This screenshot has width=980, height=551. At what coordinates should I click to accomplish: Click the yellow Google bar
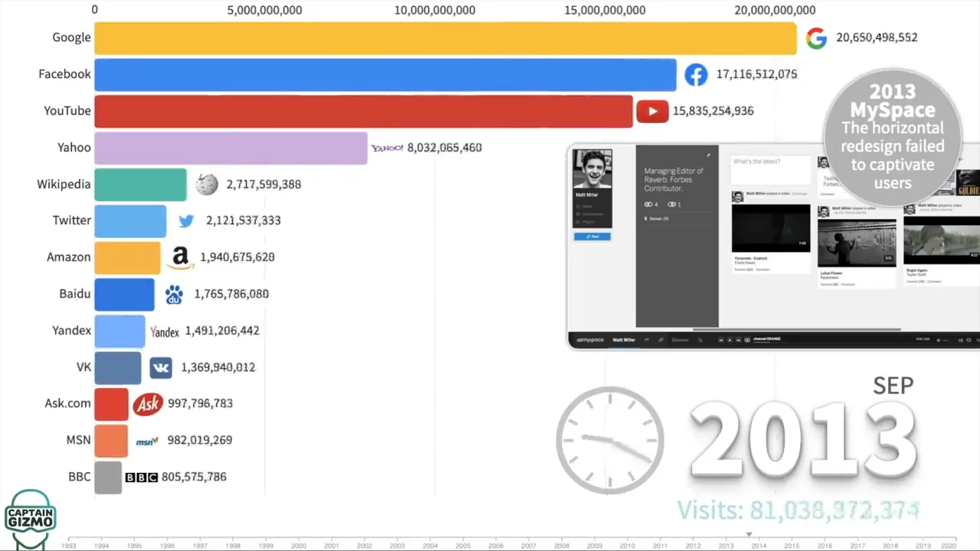[446, 37]
